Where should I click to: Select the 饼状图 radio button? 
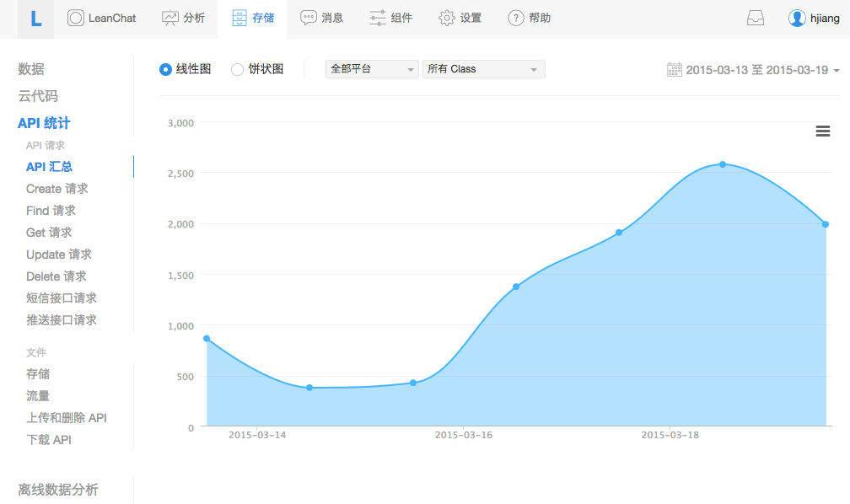237,69
